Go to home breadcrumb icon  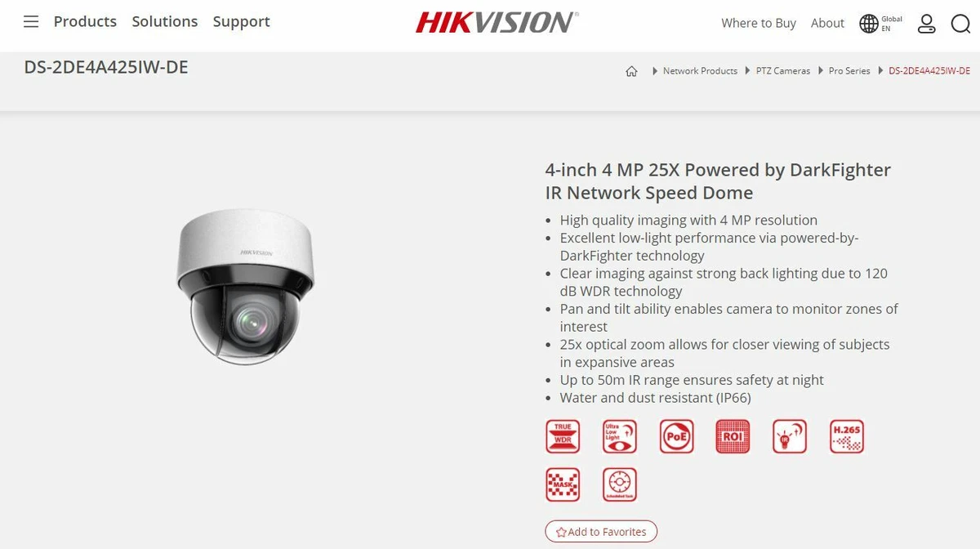(x=631, y=71)
